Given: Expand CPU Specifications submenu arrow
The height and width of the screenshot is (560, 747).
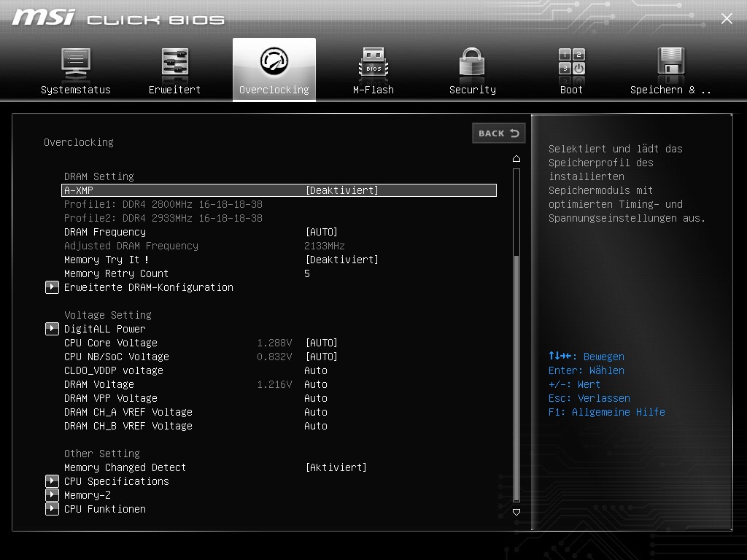Looking at the screenshot, I should (52, 481).
